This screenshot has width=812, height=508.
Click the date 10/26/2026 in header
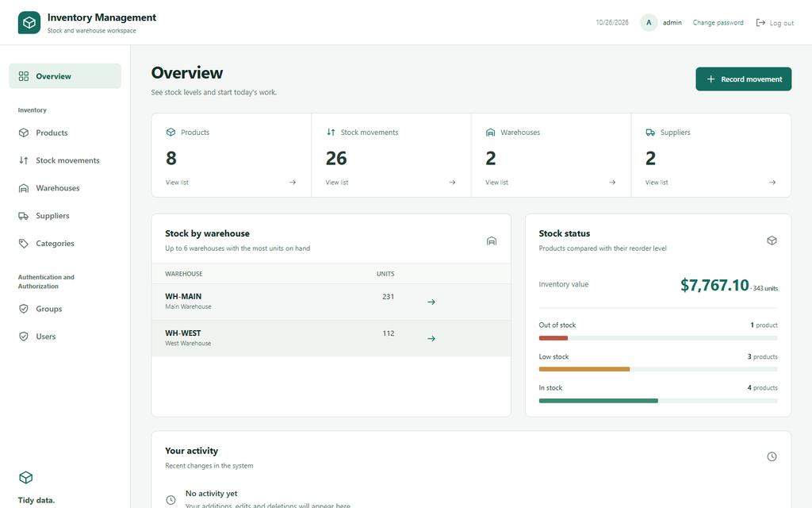[x=612, y=23]
